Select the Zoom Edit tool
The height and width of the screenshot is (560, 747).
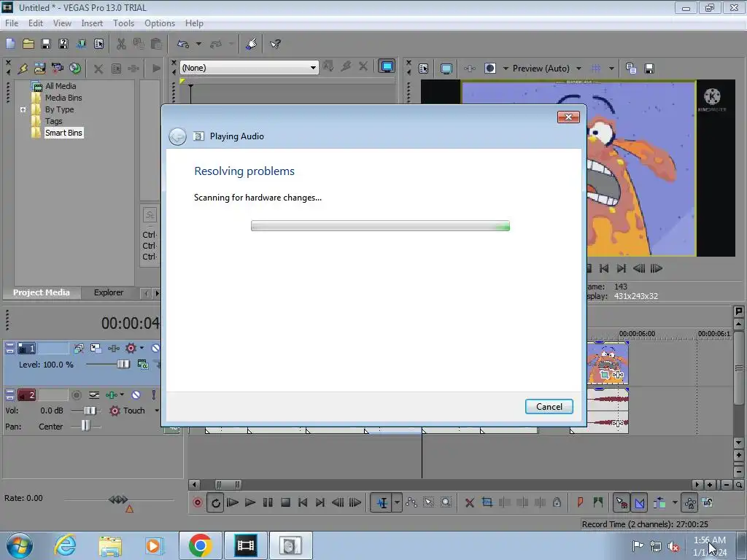point(446,502)
